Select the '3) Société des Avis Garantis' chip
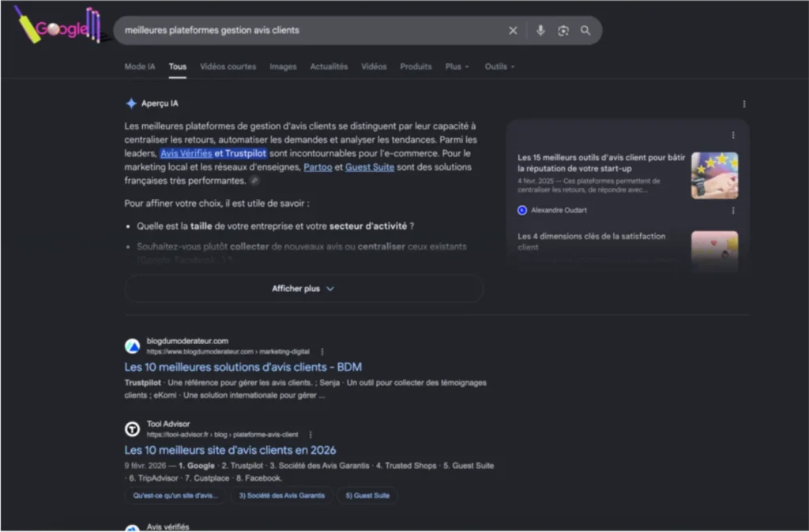809x532 pixels. 282,496
